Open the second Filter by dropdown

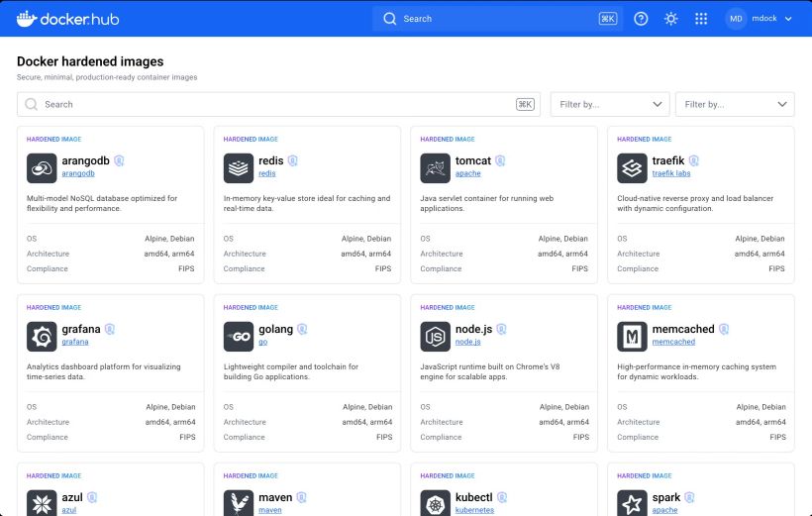735,104
